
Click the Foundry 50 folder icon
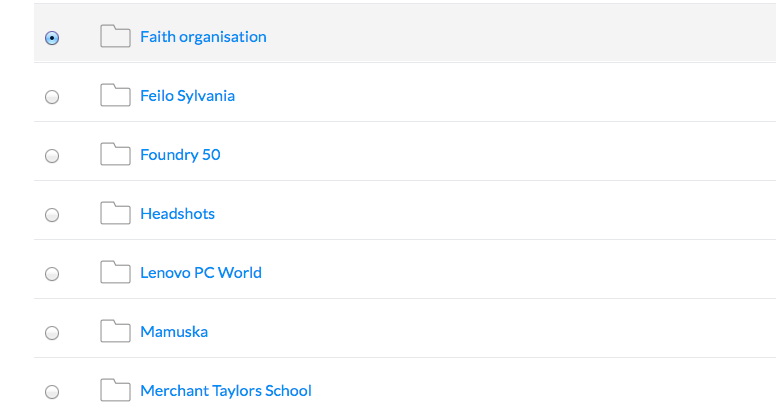[x=115, y=154]
